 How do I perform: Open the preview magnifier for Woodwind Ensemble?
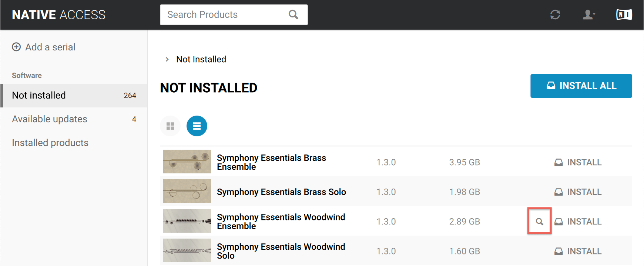pos(540,221)
